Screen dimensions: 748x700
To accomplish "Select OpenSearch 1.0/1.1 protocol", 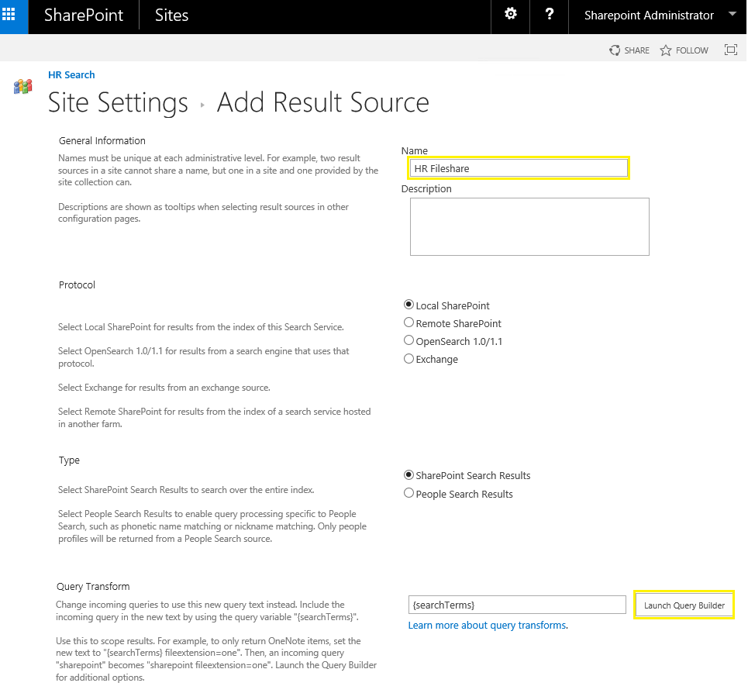I will pyautogui.click(x=408, y=340).
